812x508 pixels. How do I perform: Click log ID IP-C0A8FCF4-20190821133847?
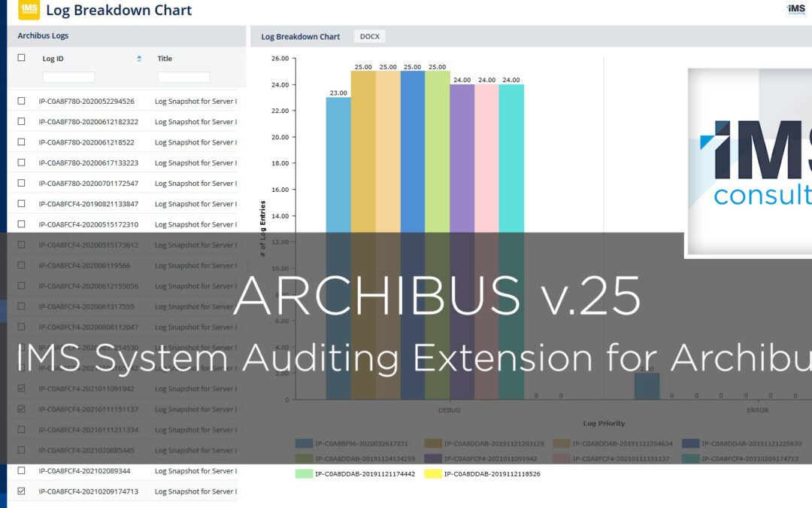pyautogui.click(x=89, y=204)
